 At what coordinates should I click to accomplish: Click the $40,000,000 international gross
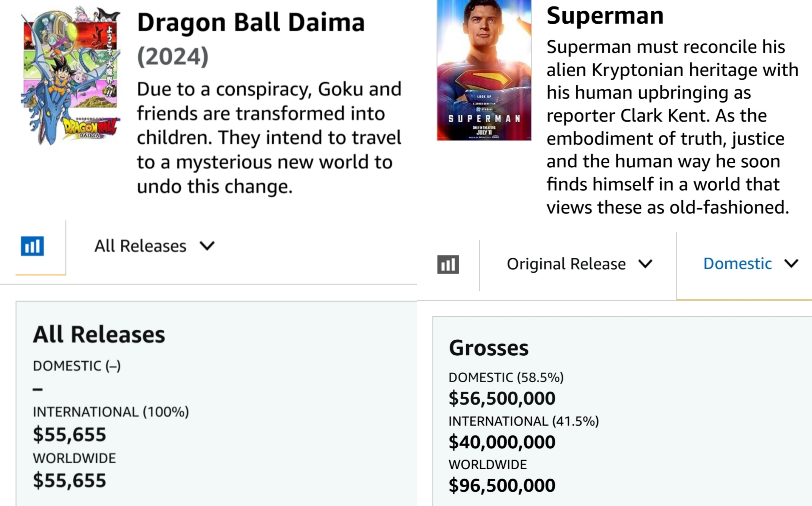point(502,442)
